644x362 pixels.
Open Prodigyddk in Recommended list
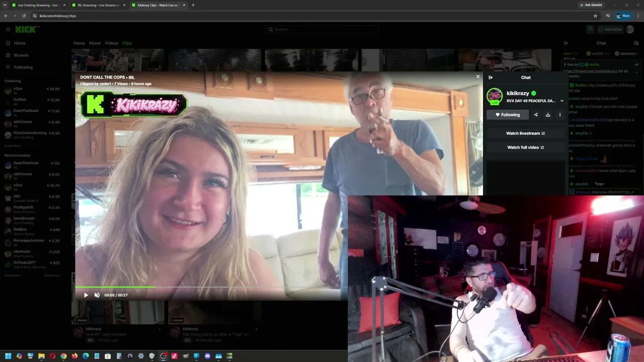coord(32,209)
